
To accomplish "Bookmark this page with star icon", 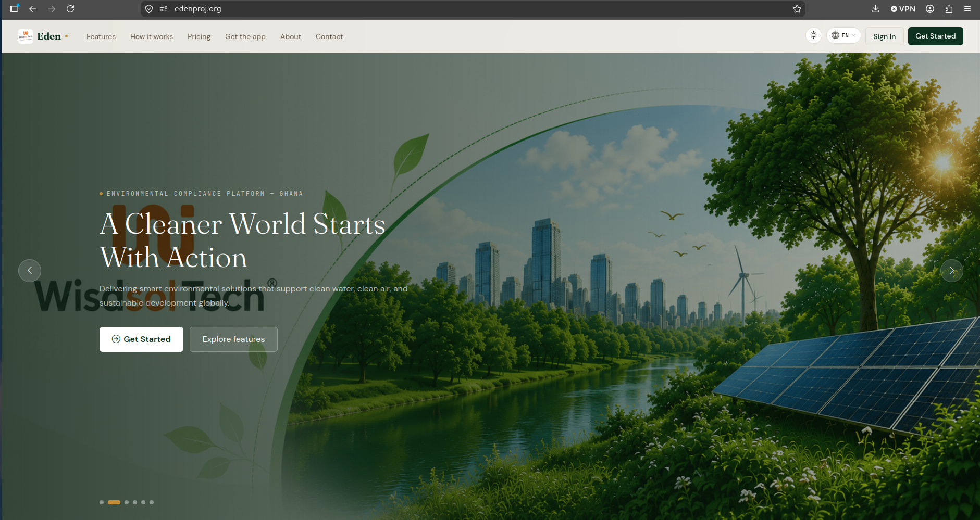I will point(797,9).
